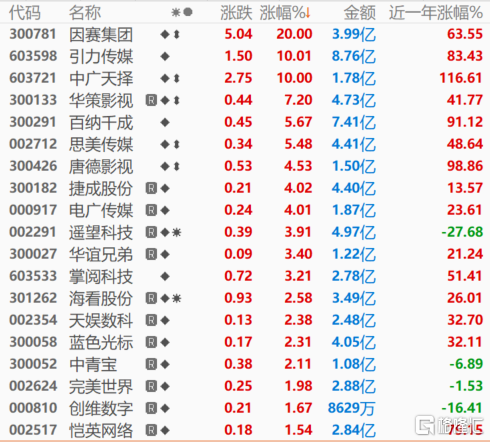Screen dimensions: 490x442
Task: Click the -27.68 yearly change value
Action: tap(462, 232)
